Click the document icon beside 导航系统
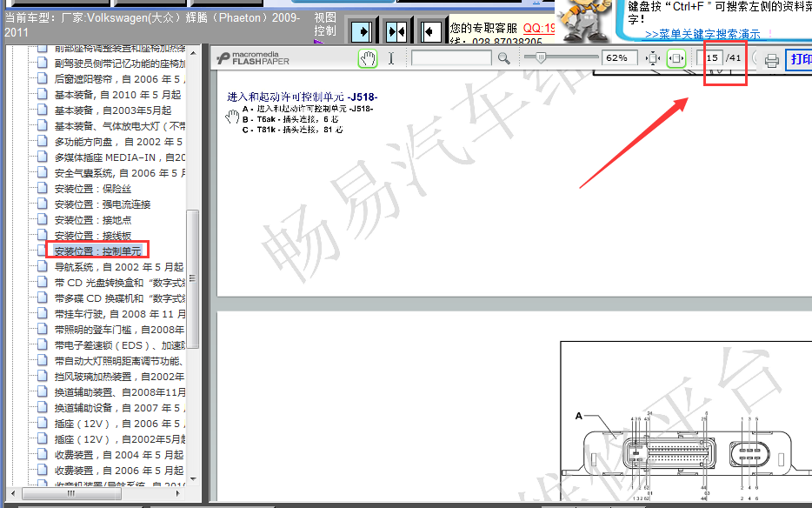This screenshot has width=812, height=508. click(43, 266)
